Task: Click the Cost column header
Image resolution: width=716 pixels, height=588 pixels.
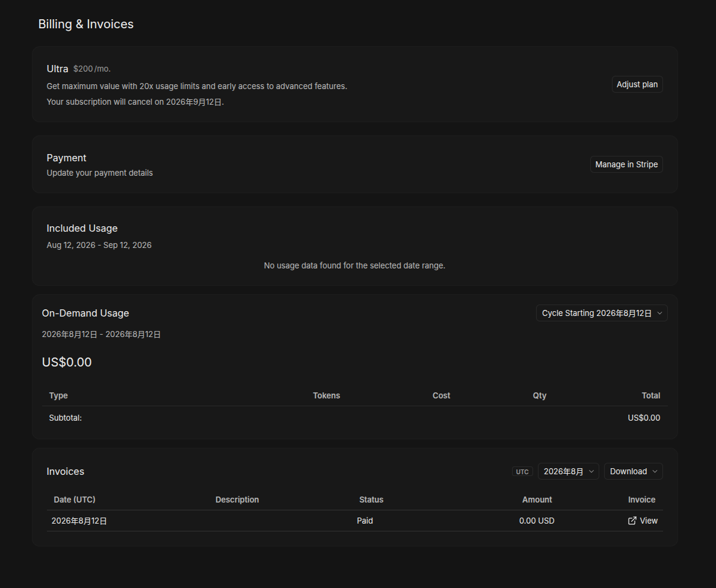Action: 442,395
